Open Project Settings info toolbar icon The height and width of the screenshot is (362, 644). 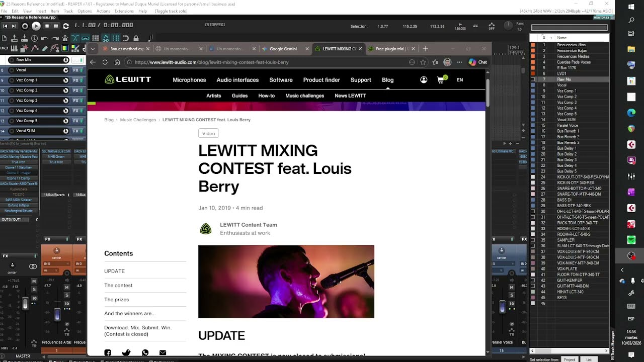pos(34,38)
